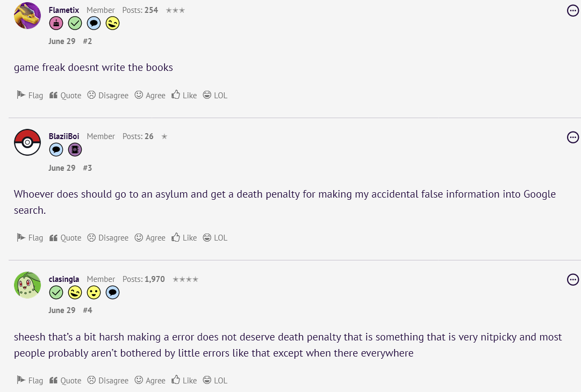
Task: Expand options menu for clasingla's post
Action: [573, 280]
